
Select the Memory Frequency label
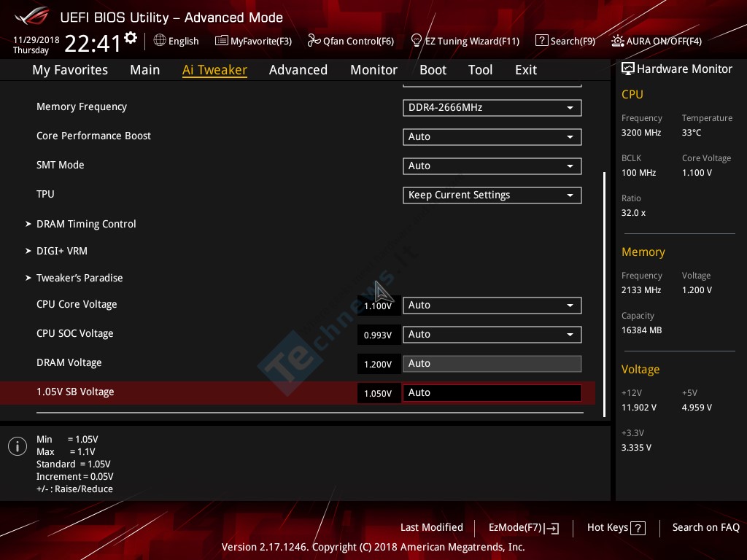click(82, 106)
